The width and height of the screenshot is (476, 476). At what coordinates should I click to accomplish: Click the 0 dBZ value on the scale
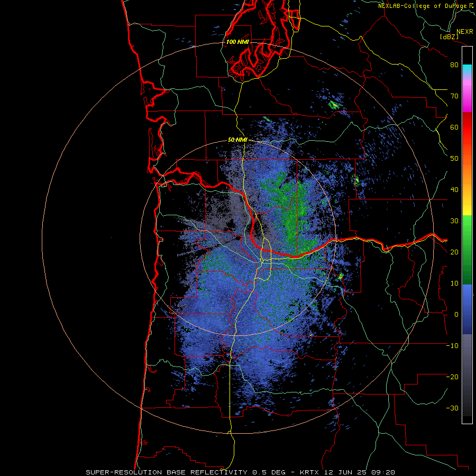click(x=456, y=315)
